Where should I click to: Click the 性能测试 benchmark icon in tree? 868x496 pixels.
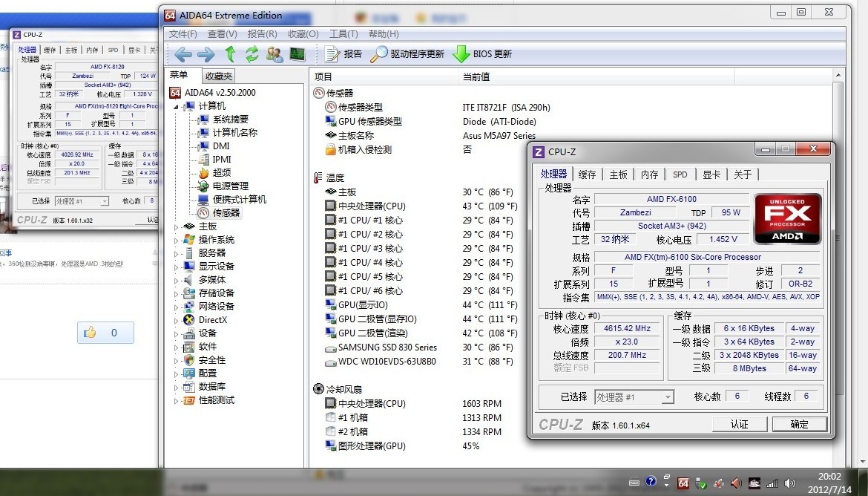point(189,399)
